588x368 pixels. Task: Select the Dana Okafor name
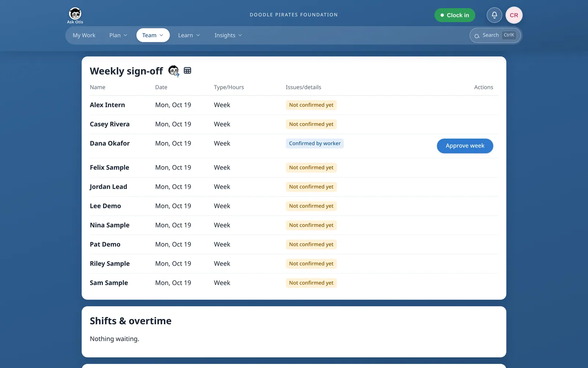110,143
